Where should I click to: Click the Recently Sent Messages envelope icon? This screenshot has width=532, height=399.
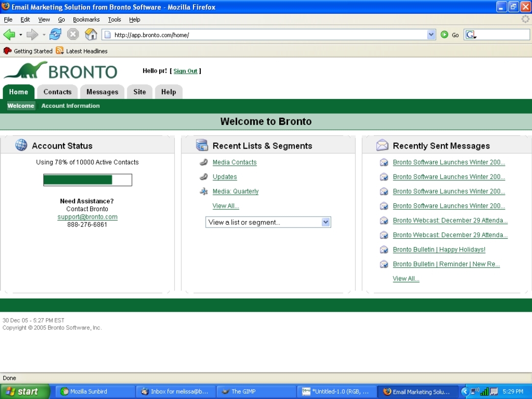coord(383,145)
